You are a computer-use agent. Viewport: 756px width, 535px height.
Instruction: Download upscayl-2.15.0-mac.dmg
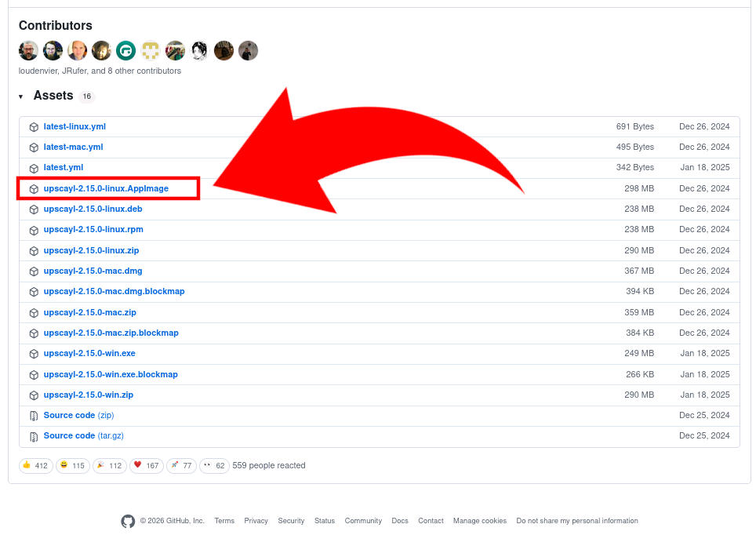click(x=93, y=271)
